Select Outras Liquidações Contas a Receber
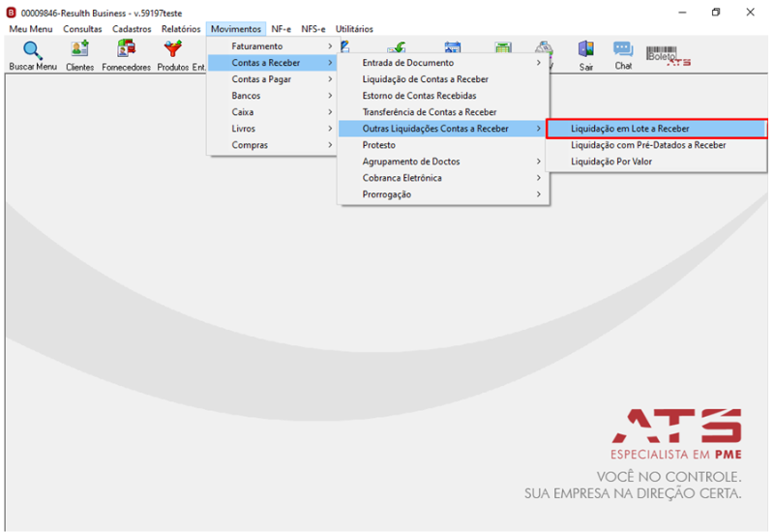The image size is (774, 532). [443, 129]
